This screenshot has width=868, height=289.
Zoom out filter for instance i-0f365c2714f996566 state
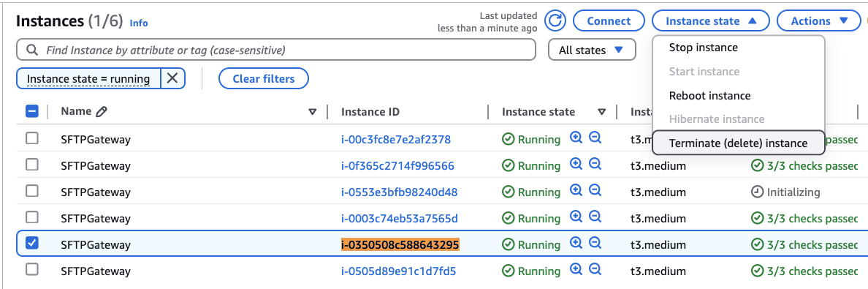click(x=595, y=165)
